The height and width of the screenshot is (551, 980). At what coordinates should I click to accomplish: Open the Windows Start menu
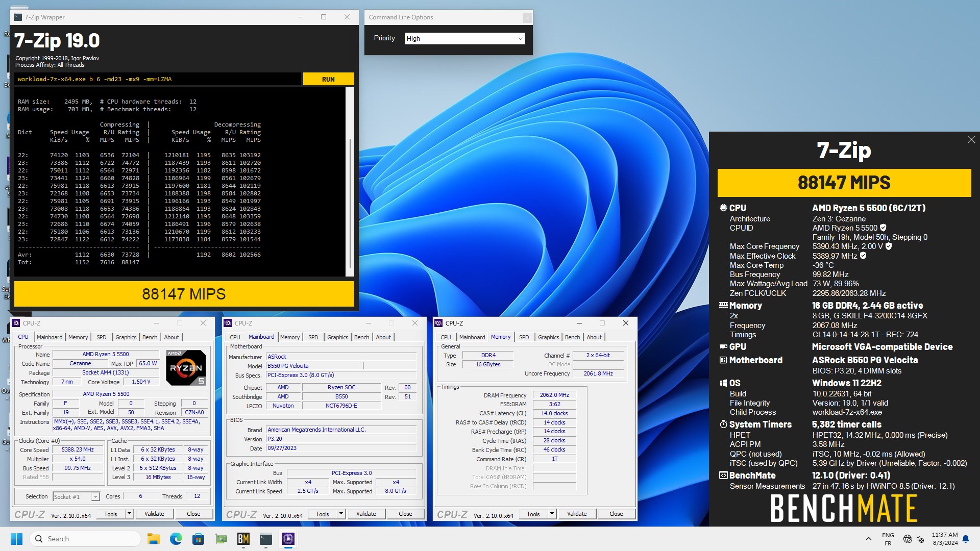[16, 539]
